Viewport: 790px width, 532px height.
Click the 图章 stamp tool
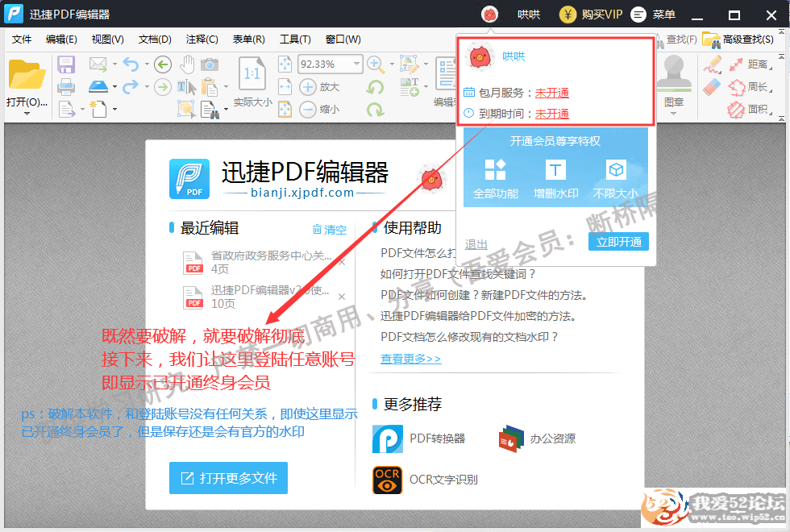674,81
